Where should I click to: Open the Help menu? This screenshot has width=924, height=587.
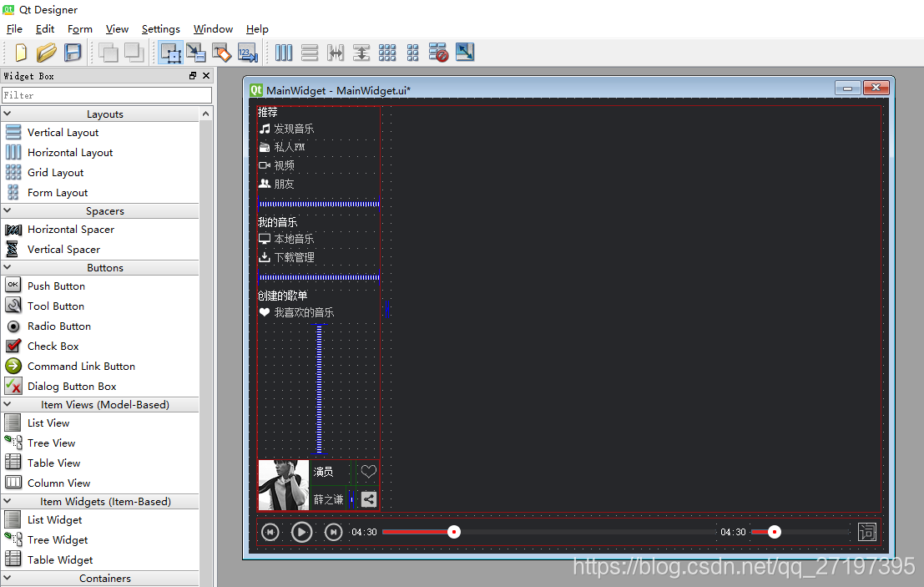coord(257,29)
